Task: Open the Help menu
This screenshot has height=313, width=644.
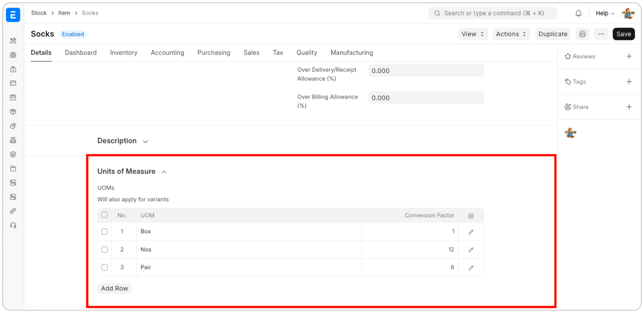Action: [605, 13]
